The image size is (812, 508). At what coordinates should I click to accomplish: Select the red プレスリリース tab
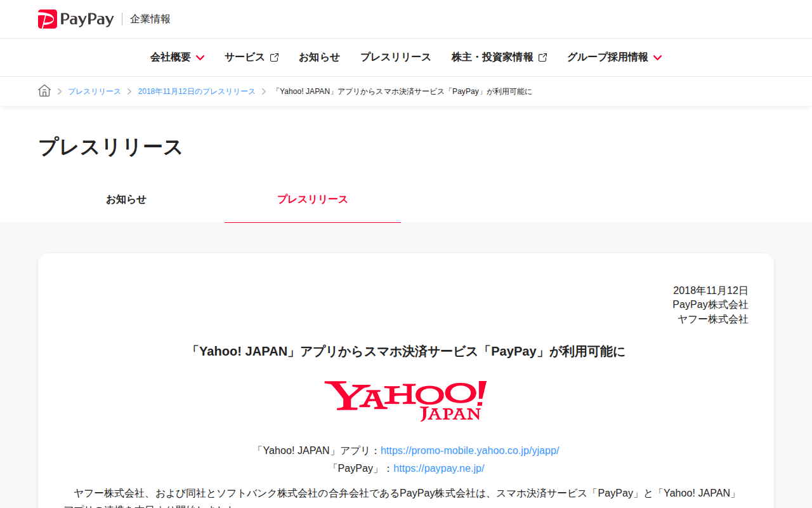tap(313, 199)
